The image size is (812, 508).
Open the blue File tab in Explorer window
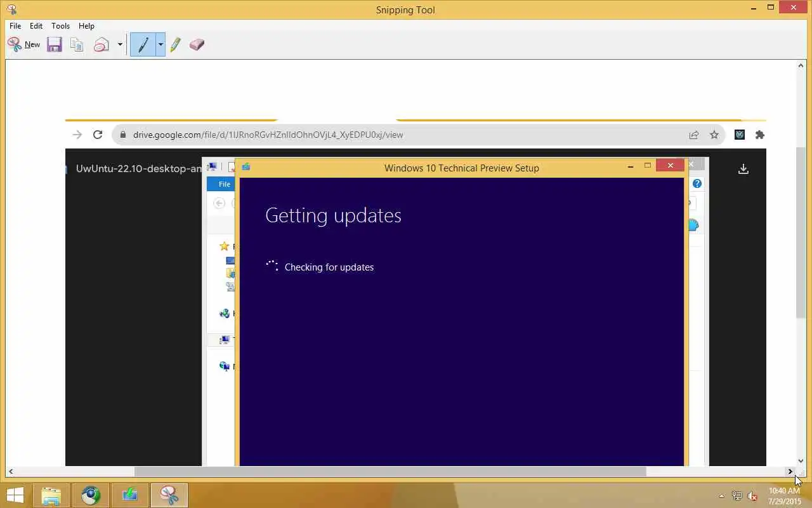tap(221, 184)
